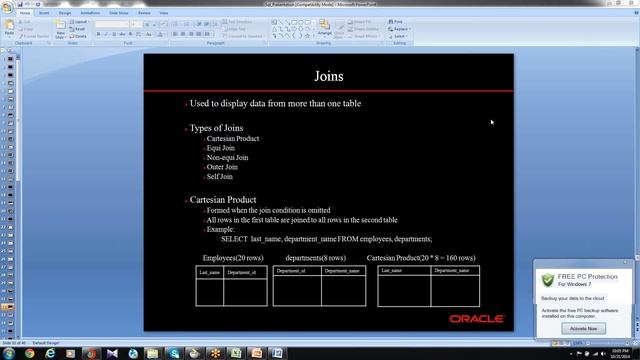The width and height of the screenshot is (640, 360).
Task: Click the system clock in the taskbar
Action: click(x=620, y=353)
